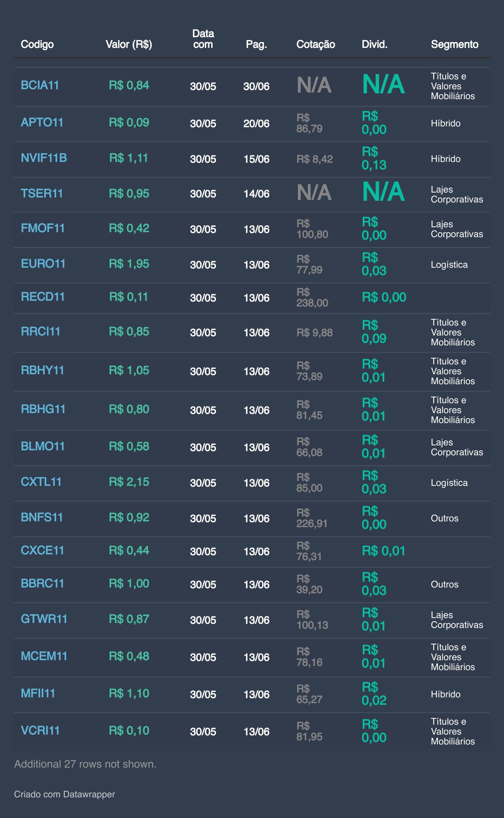This screenshot has height=818, width=504.
Task: Open the Criado com Datawrapper link
Action: point(64,794)
